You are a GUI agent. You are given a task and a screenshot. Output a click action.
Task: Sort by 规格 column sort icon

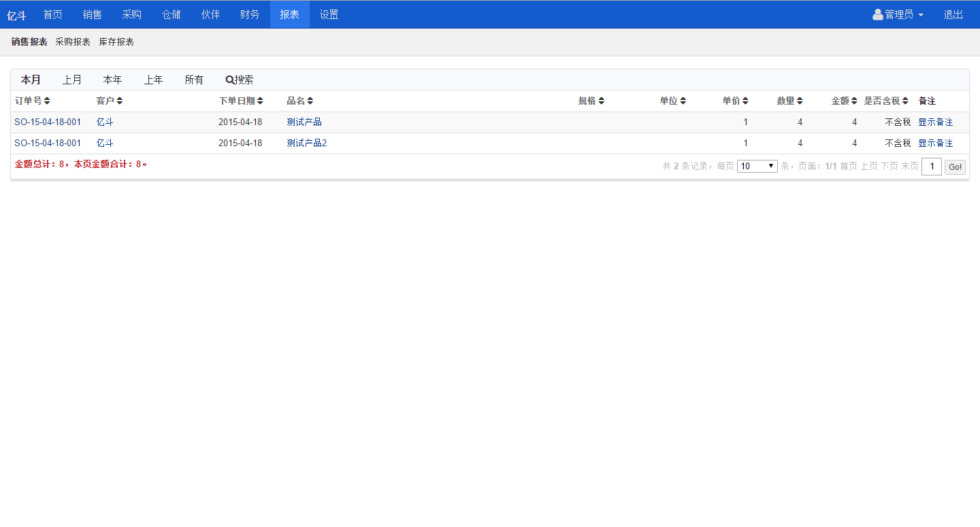tap(601, 101)
